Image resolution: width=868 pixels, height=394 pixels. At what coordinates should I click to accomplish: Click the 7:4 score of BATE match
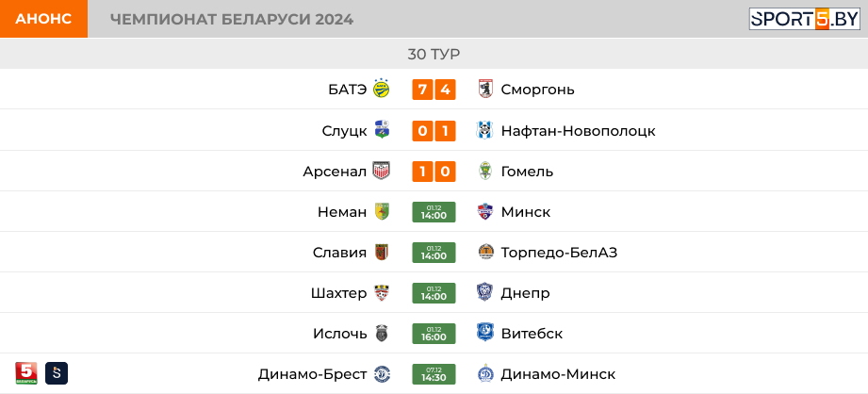[x=434, y=90]
